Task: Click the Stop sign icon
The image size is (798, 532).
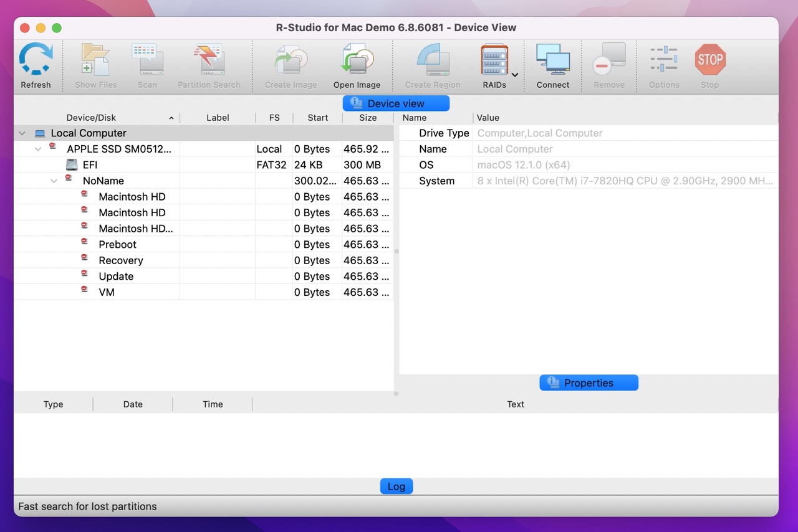Action: pyautogui.click(x=710, y=59)
